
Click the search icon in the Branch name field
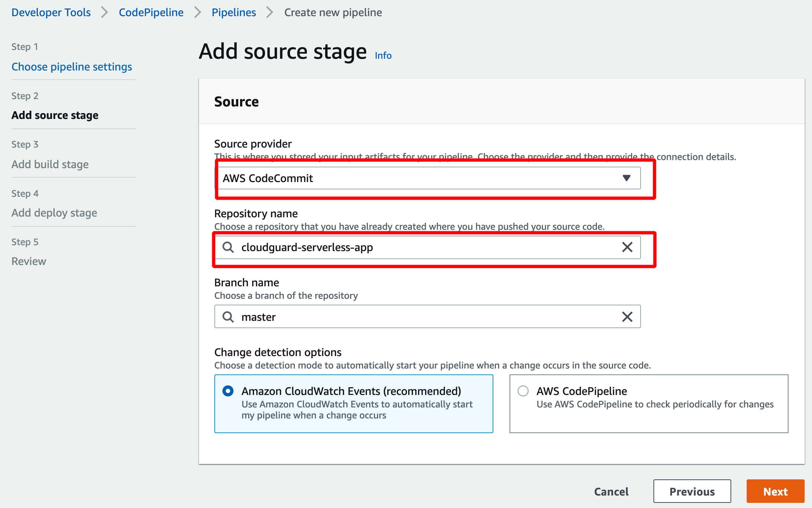228,316
